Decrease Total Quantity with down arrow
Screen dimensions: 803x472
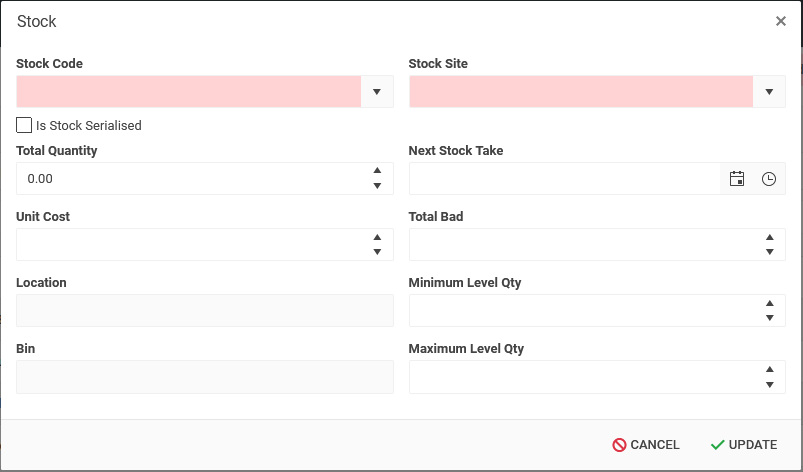(x=377, y=186)
